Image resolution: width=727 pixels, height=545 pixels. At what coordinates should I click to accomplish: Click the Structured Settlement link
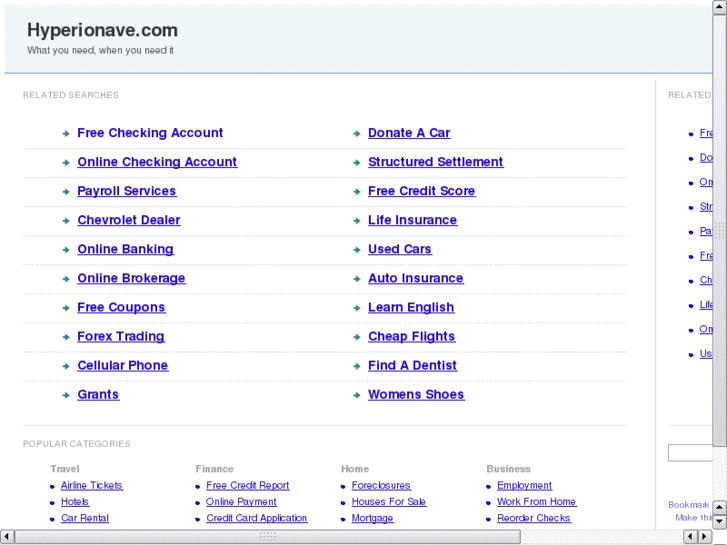coord(436,162)
